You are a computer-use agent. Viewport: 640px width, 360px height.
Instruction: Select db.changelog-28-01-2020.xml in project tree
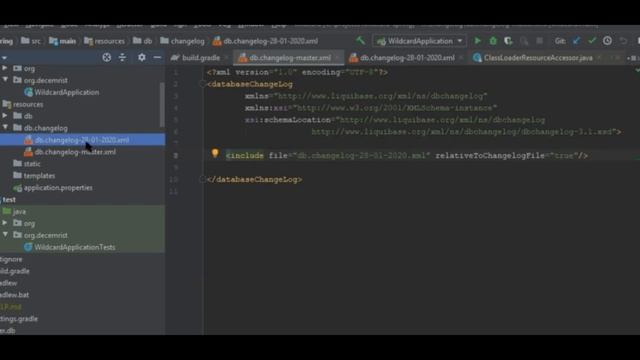pyautogui.click(x=82, y=140)
